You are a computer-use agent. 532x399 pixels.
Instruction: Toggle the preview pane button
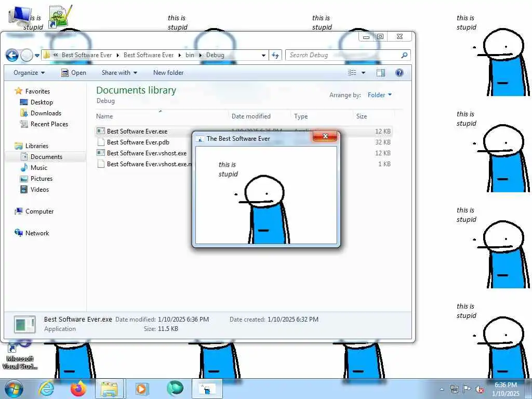[381, 73]
